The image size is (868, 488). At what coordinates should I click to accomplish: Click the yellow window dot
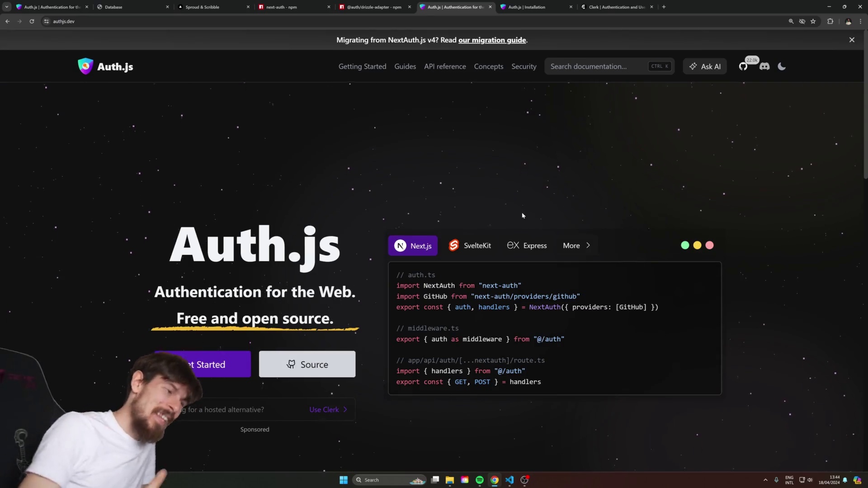click(697, 245)
